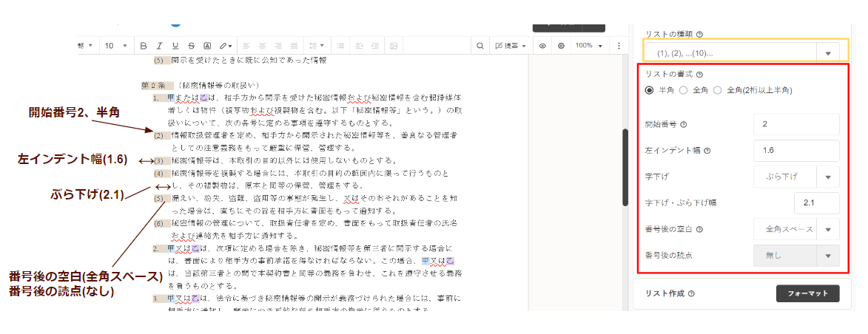Click the 開始番号 input field
This screenshot has width=868, height=334.
pyautogui.click(x=796, y=124)
